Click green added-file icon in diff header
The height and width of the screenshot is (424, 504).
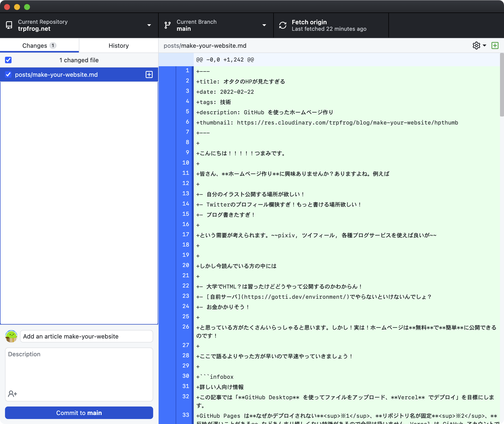coord(495,45)
